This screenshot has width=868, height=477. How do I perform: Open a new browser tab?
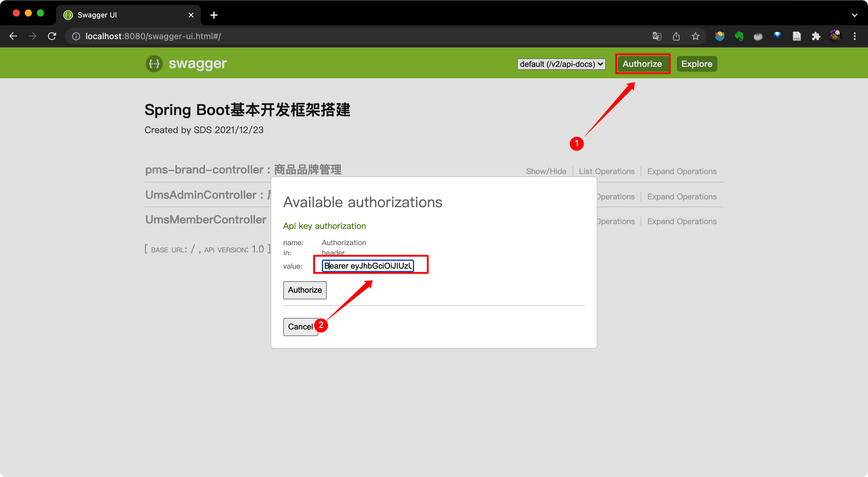pyautogui.click(x=214, y=15)
